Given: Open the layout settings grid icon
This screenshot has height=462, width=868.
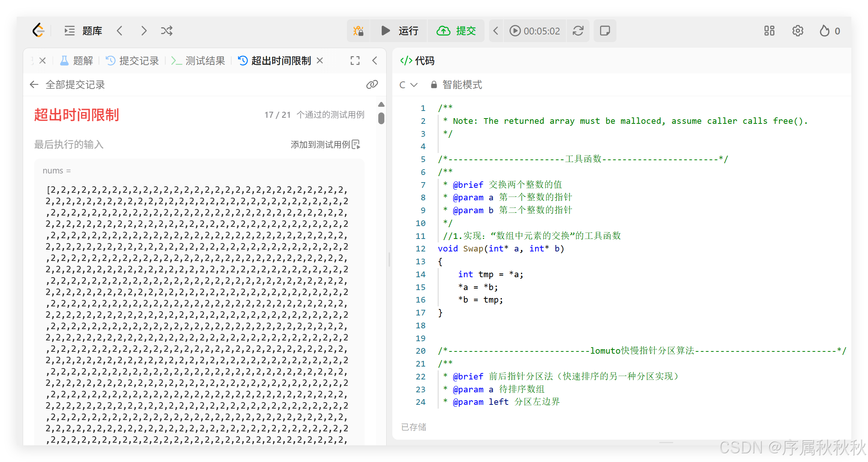Looking at the screenshot, I should coord(769,31).
